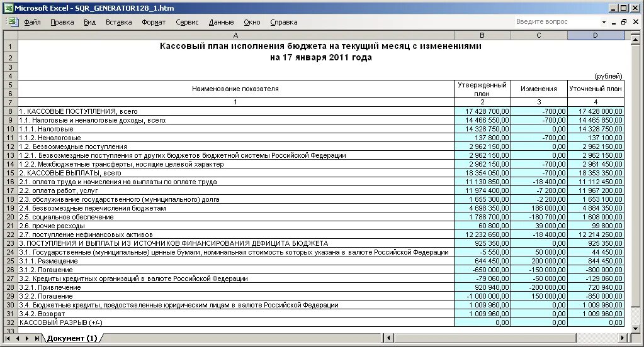Select column A header
The height and width of the screenshot is (347, 644).
point(235,36)
